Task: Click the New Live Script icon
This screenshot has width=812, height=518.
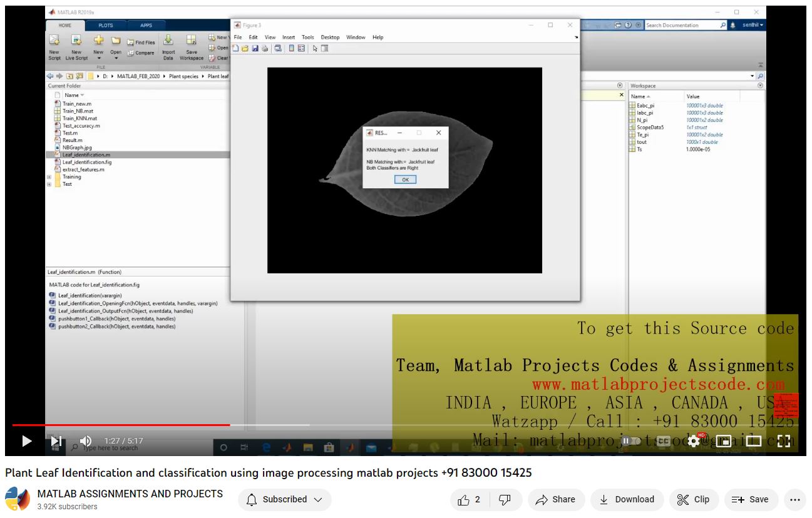Action: point(76,41)
